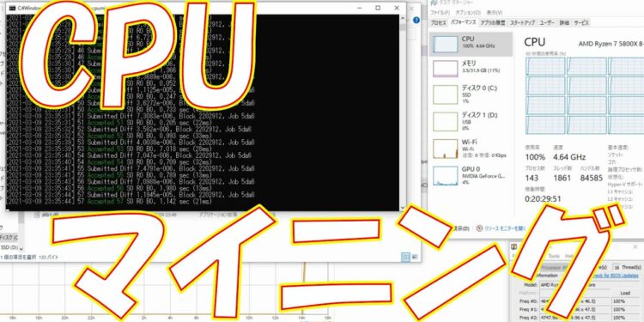Screen dimensions: 644x322
Task: Select GPU 0 NVIDIA GeForce in the sidebar
Action: pos(471,175)
